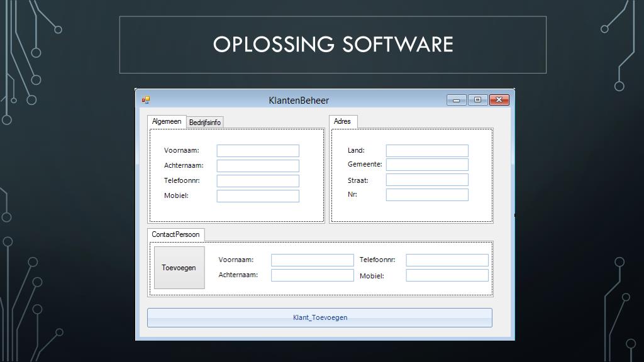
Task: Close the KlantenBeheer window
Action: [499, 100]
